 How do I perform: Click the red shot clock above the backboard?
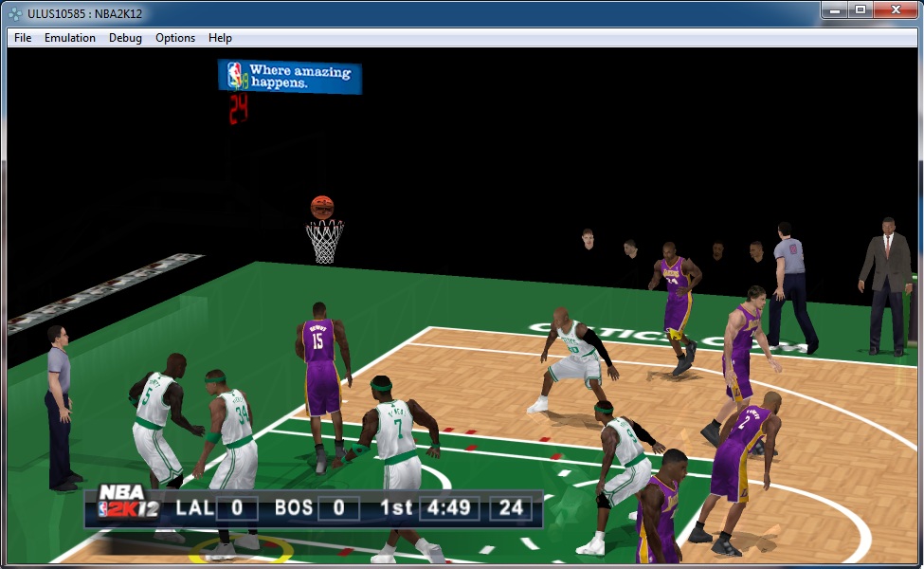[238, 109]
